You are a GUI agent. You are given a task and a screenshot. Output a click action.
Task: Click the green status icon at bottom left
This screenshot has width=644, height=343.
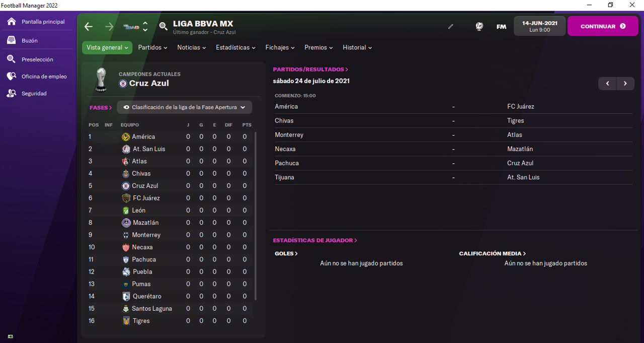click(x=10, y=336)
